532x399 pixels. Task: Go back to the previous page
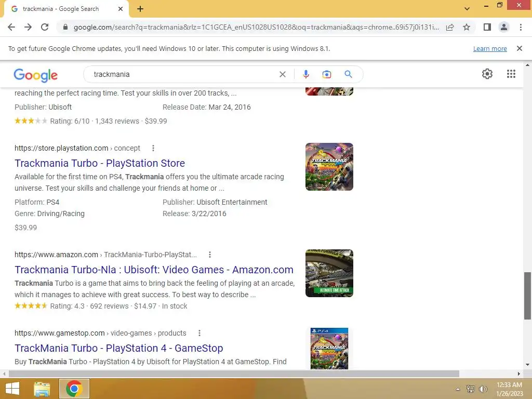(x=11, y=27)
